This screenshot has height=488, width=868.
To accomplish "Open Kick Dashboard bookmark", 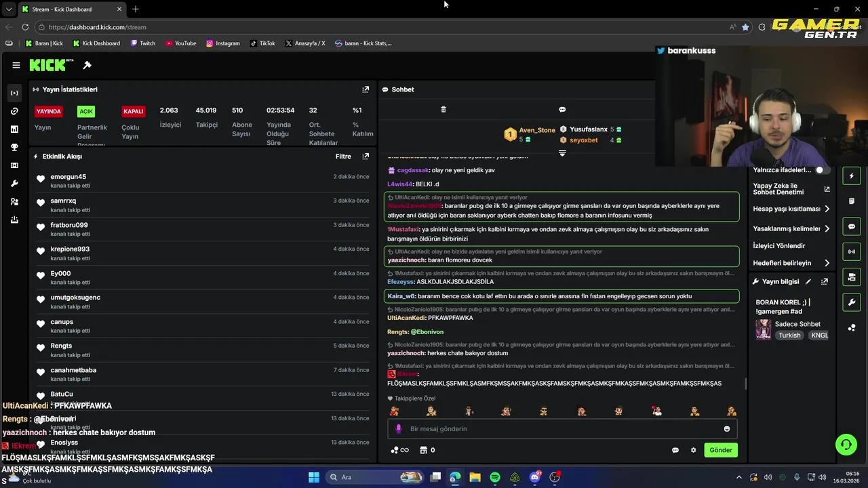I will [x=96, y=43].
